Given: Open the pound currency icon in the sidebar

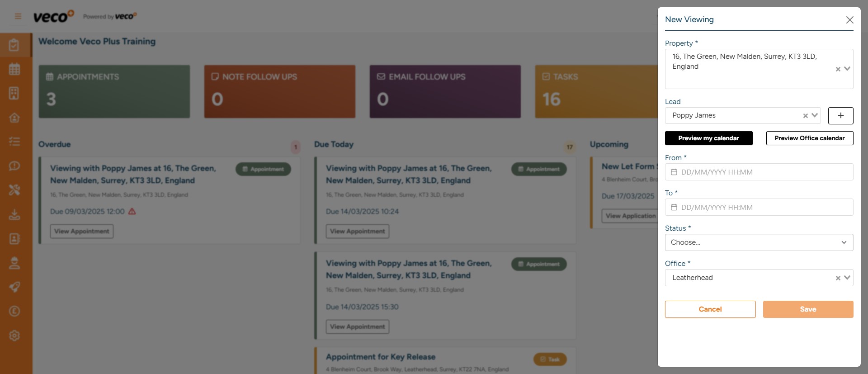Looking at the screenshot, I should click(14, 311).
